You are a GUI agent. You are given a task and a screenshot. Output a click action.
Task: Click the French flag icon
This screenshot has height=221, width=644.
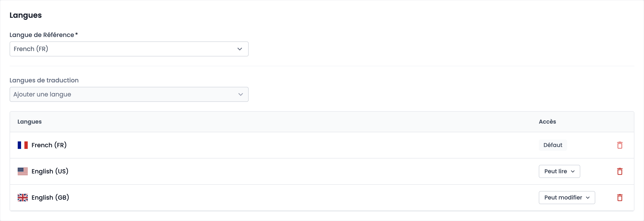point(23,145)
